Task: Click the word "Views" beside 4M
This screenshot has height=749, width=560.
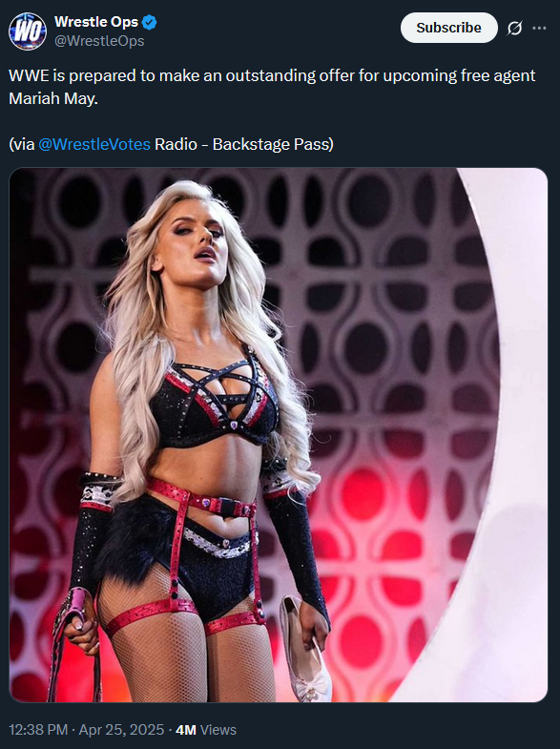Action: (x=218, y=730)
